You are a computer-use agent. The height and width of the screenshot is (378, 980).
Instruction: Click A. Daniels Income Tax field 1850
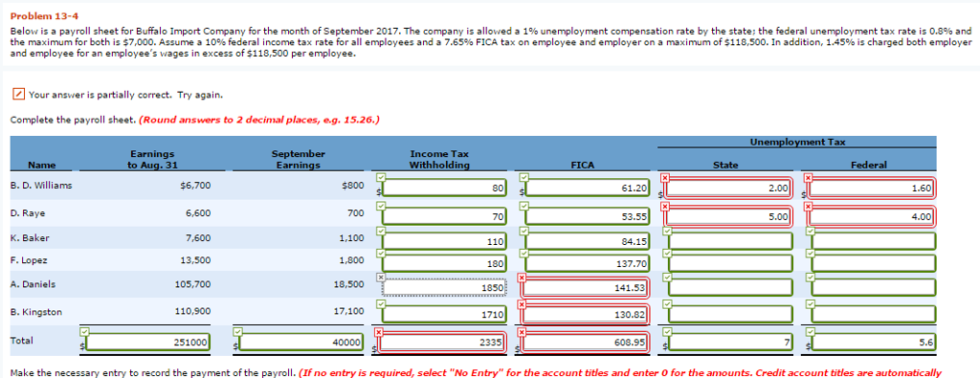click(445, 287)
